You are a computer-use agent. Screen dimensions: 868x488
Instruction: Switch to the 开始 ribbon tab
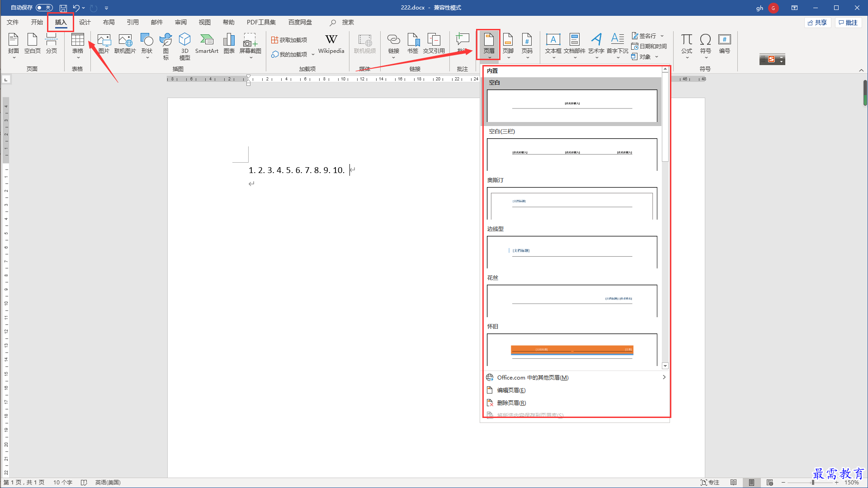tap(37, 22)
